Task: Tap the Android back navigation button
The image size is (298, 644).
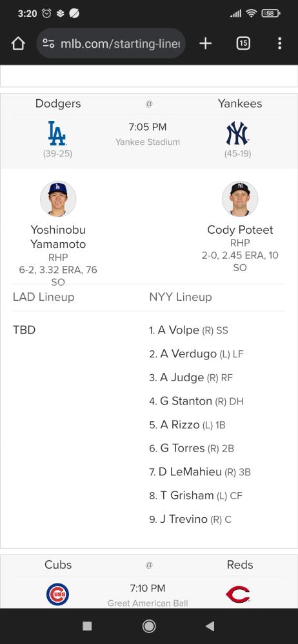Action: 210,626
